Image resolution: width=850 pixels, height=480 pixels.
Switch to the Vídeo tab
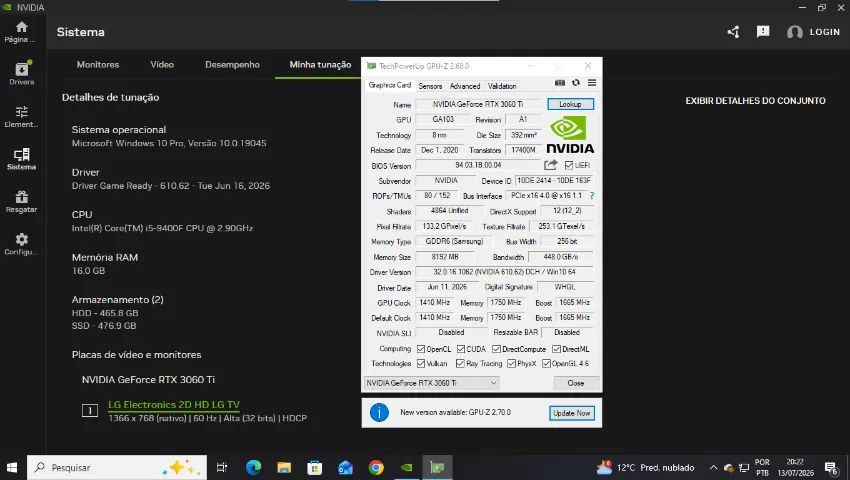pos(162,65)
